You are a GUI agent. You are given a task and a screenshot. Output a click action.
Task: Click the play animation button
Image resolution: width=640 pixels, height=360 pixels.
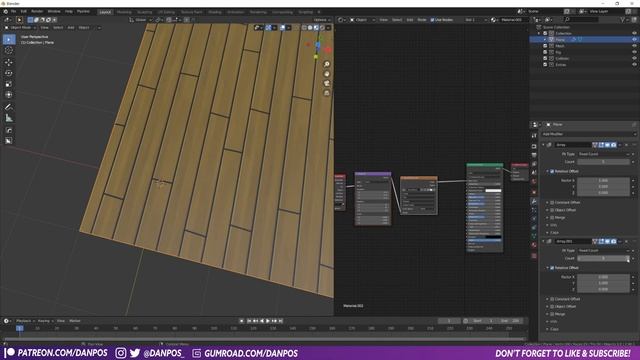tap(268, 321)
